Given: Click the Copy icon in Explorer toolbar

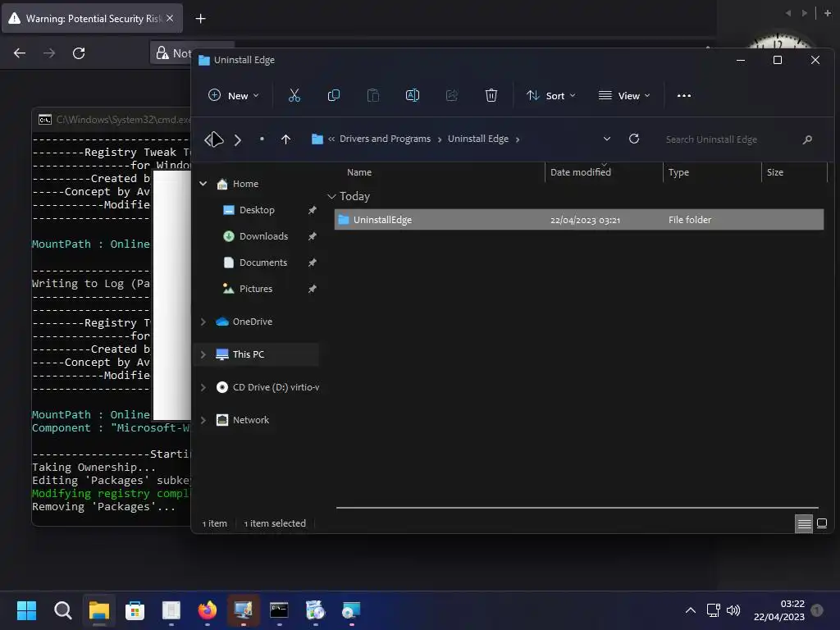Looking at the screenshot, I should [x=333, y=95].
